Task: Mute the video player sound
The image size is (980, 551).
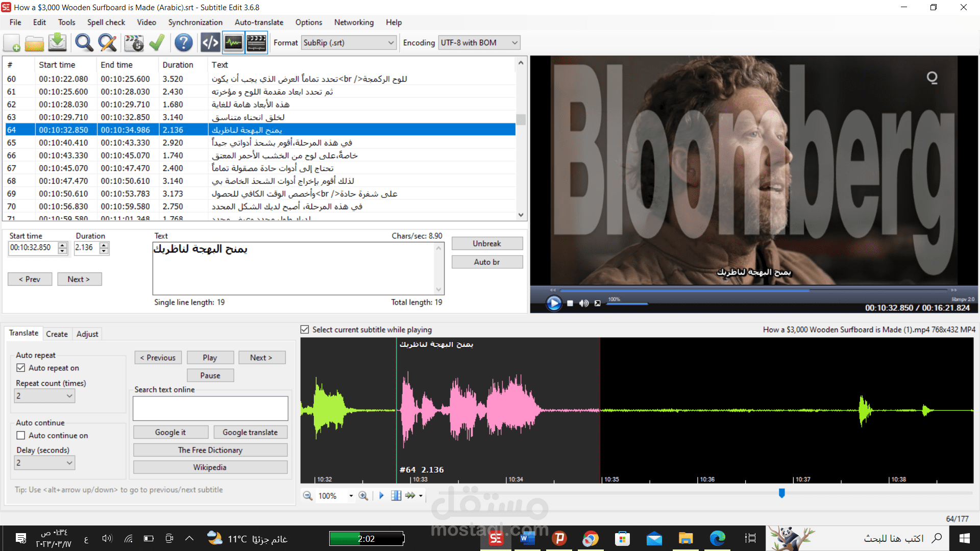Action: point(584,303)
